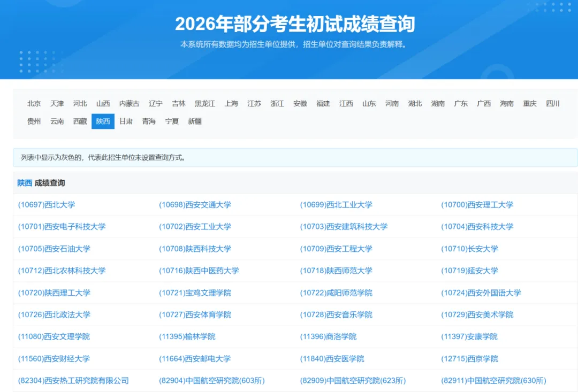Open (10701)西安电子科技大学 link
This screenshot has width=578, height=392.
click(x=62, y=227)
